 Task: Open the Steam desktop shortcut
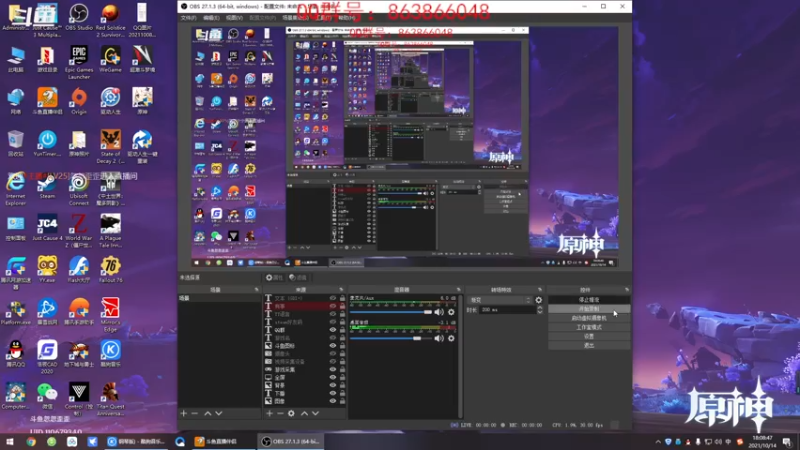coord(47,186)
